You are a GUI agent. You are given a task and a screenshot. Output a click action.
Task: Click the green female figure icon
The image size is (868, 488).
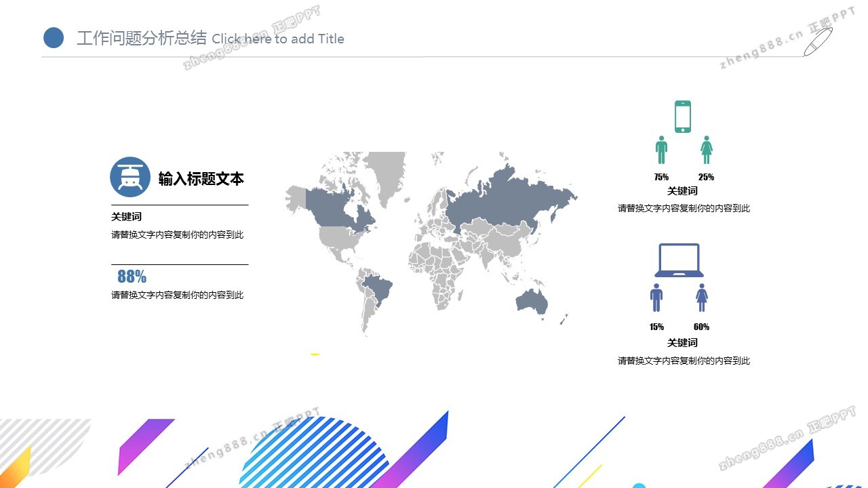pos(706,150)
